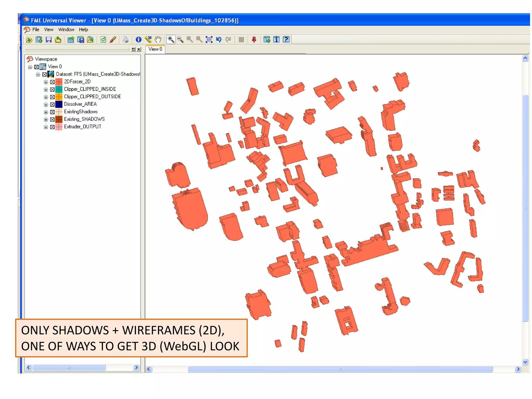
Task: Click the Refresh green arrows icon
Action: 103,40
